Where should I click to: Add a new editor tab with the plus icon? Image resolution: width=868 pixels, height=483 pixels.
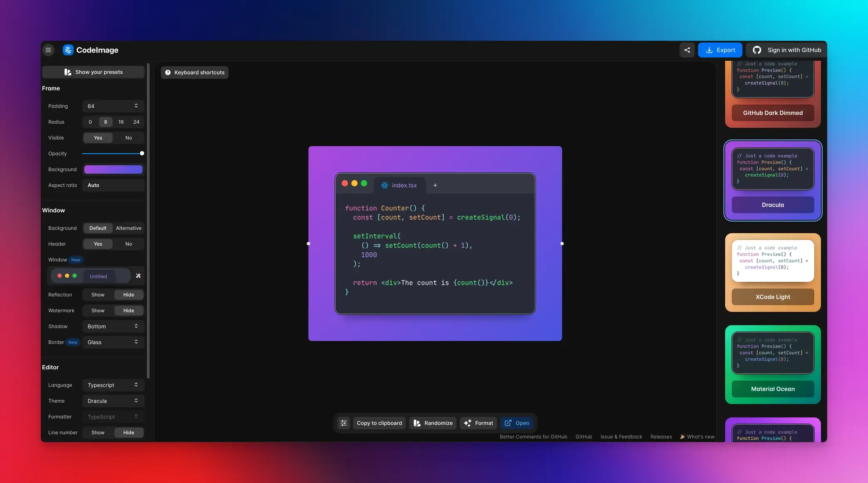click(x=435, y=185)
